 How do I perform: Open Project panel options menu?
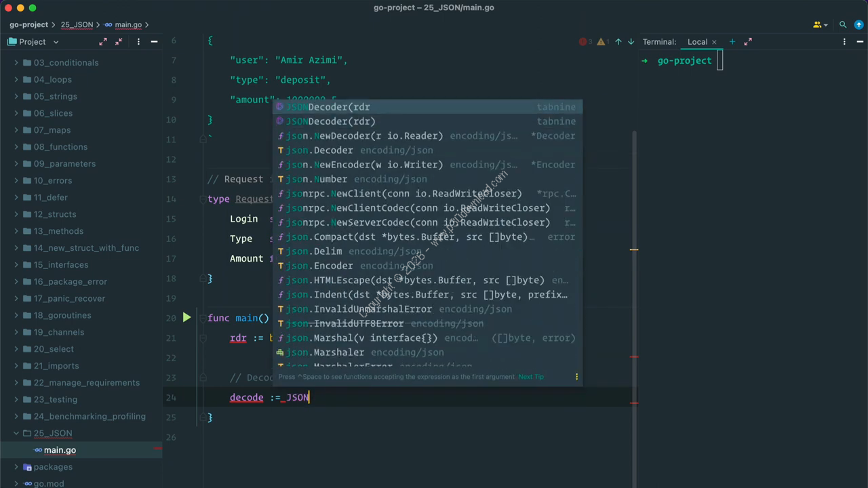[138, 42]
